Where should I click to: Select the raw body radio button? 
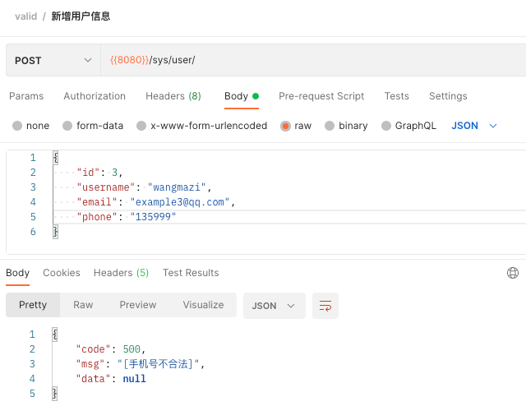click(285, 126)
